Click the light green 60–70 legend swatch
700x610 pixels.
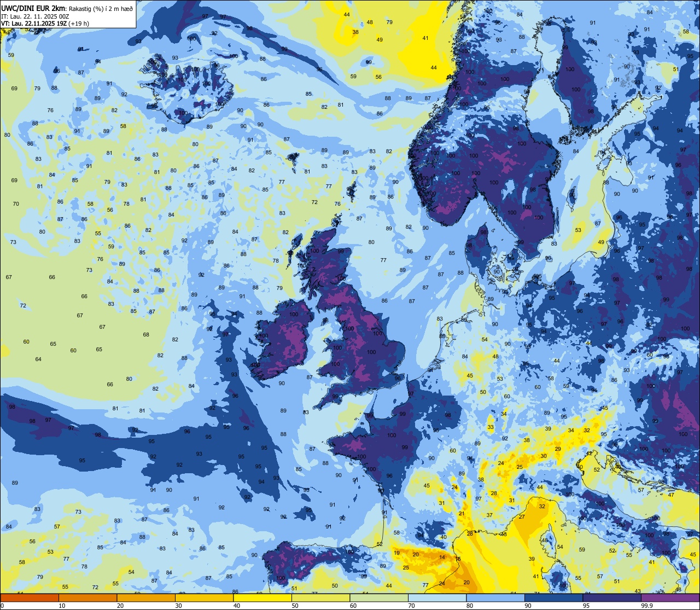coord(379,597)
